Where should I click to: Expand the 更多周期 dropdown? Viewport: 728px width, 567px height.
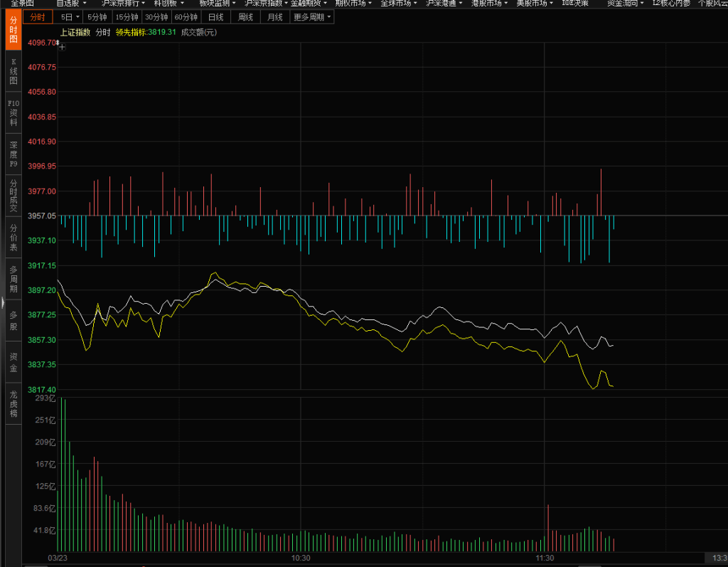[x=311, y=17]
